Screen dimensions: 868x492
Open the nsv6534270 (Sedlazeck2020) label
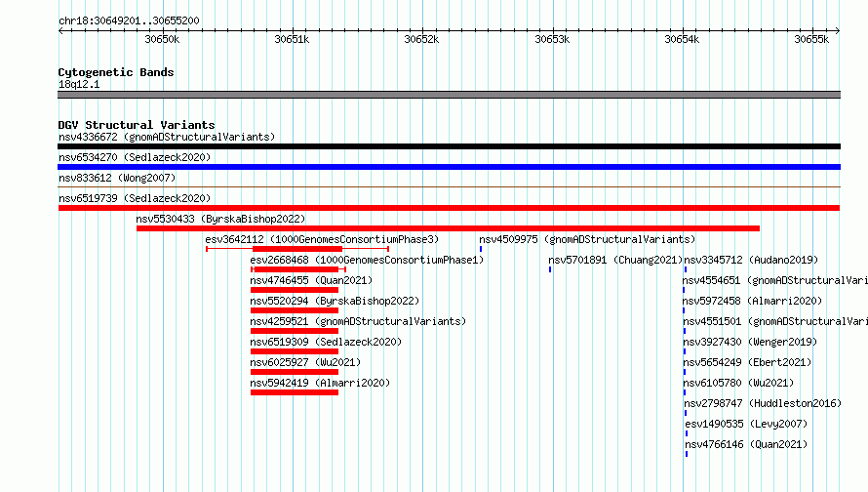(135, 157)
